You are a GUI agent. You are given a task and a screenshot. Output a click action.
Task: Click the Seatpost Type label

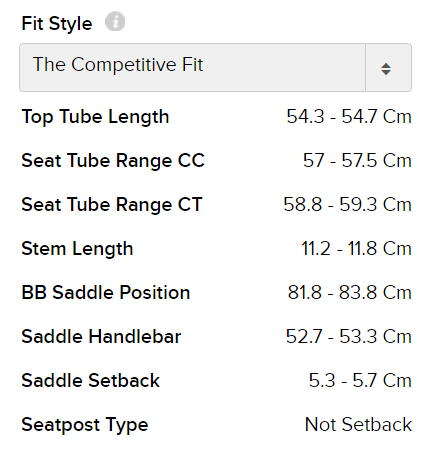click(x=85, y=425)
